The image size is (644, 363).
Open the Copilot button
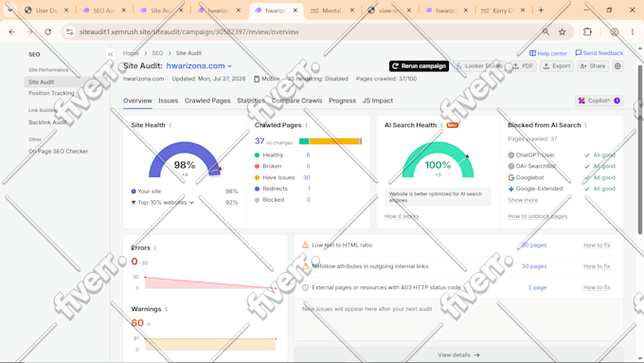[599, 100]
